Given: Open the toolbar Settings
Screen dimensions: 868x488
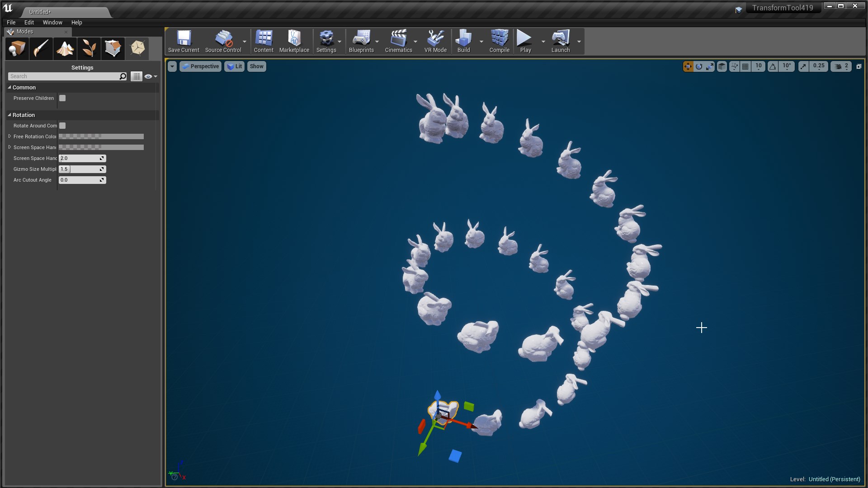Looking at the screenshot, I should pos(326,42).
